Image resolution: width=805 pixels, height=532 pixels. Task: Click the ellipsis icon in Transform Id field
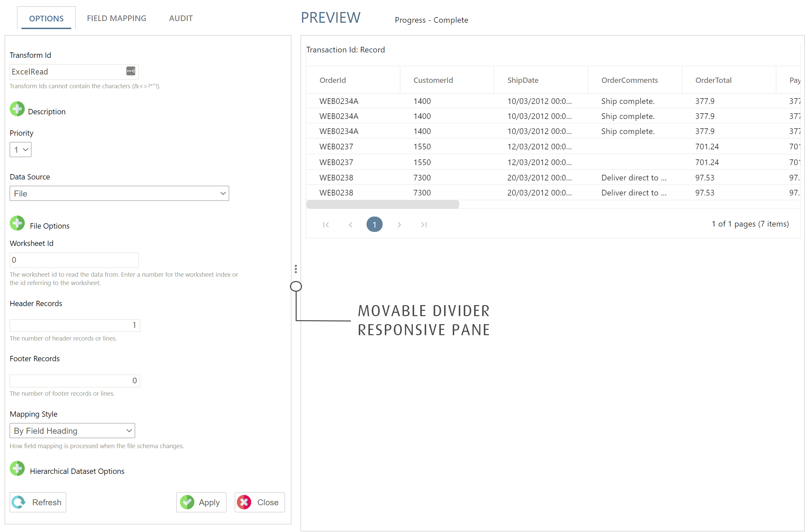coord(130,71)
